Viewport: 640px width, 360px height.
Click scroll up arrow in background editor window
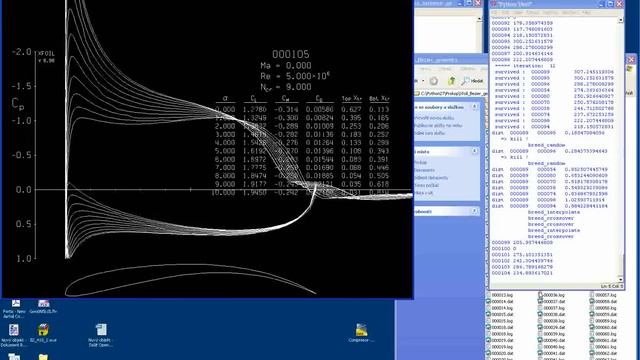(x=480, y=19)
